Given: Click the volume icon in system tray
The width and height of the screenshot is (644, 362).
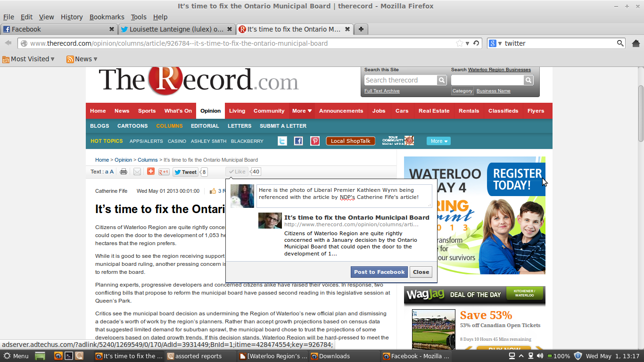Looking at the screenshot, I should [540, 356].
